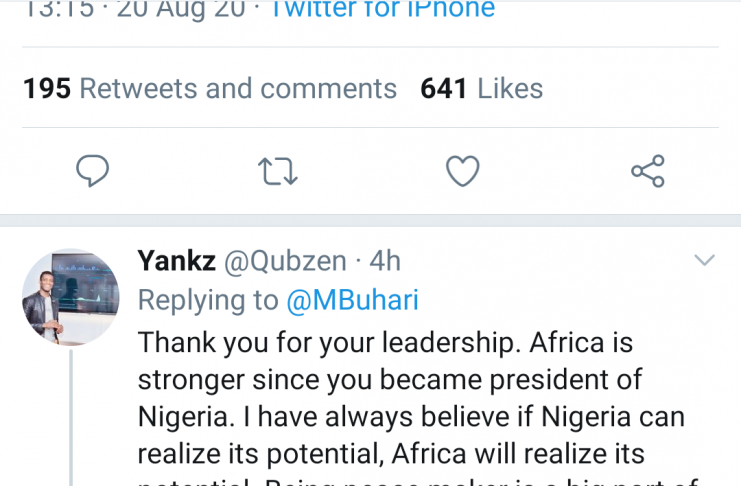Click the '4h' reply timestamp
This screenshot has height=486, width=741.
coord(385,262)
